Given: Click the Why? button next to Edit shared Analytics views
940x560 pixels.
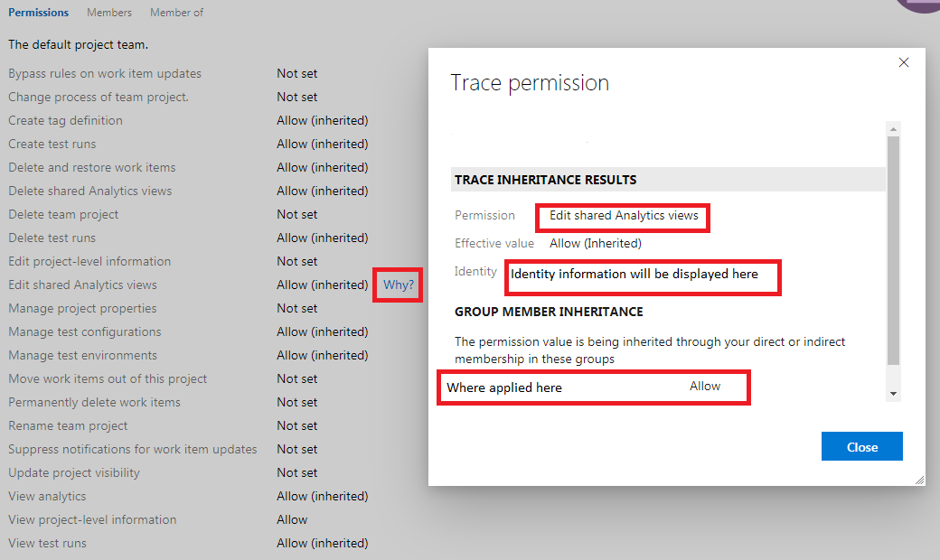Looking at the screenshot, I should [398, 284].
